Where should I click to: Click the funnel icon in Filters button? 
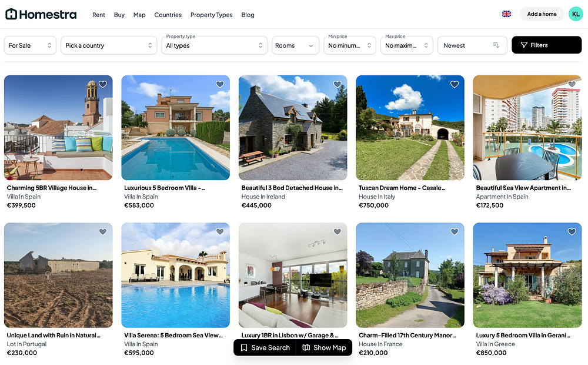click(x=524, y=45)
